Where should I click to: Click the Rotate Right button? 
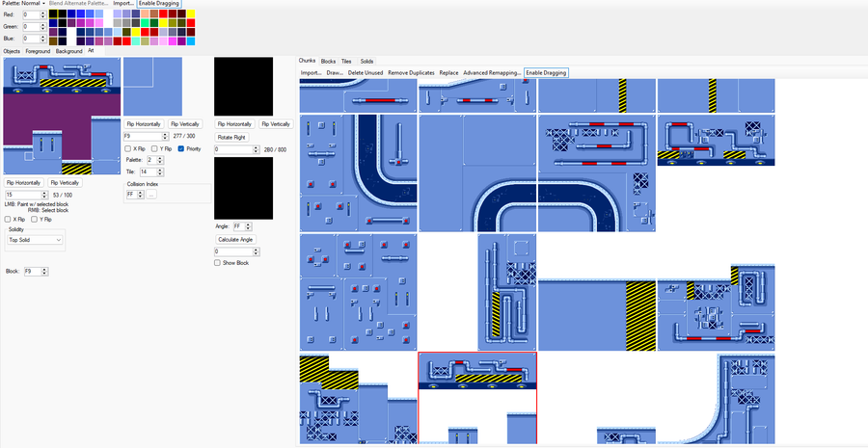pyautogui.click(x=231, y=137)
